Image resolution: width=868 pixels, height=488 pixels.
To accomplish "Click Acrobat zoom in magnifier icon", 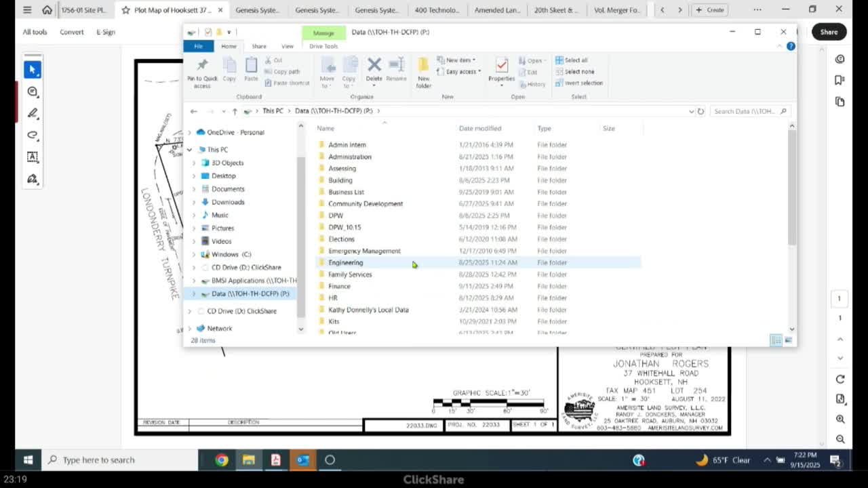I will tap(840, 420).
